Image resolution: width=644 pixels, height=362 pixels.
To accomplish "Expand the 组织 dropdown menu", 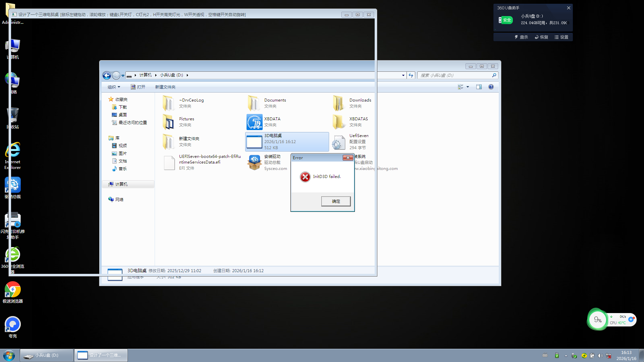I will [x=114, y=87].
